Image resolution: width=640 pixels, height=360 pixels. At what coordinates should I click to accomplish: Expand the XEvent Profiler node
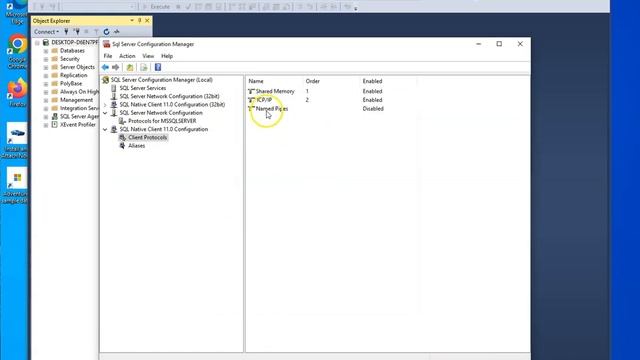tap(46, 125)
